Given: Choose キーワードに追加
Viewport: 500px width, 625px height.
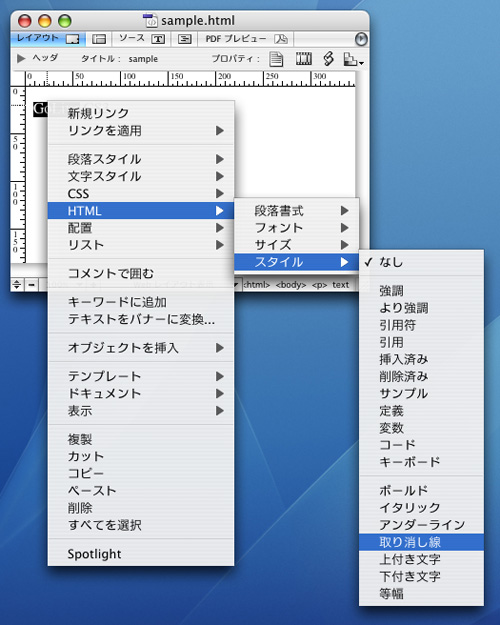Looking at the screenshot, I should pos(141,302).
